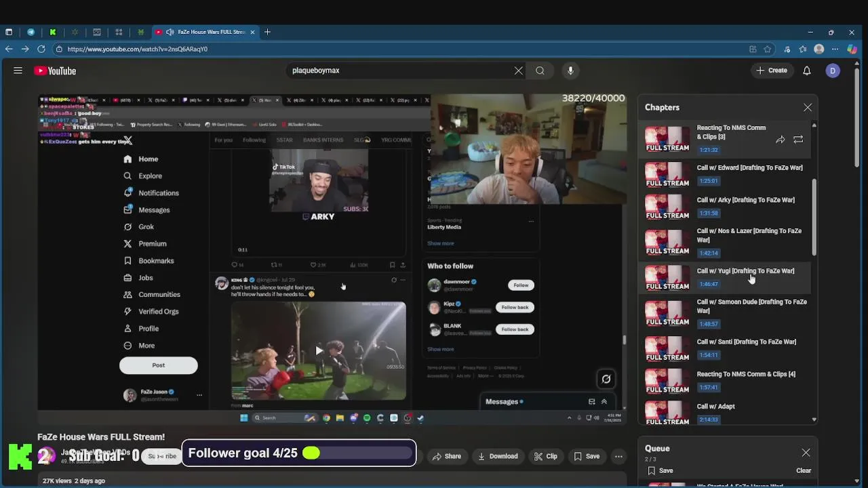The image size is (868, 488).
Task: Click the Call w/ Santi chapter thumbnail
Action: [667, 348]
